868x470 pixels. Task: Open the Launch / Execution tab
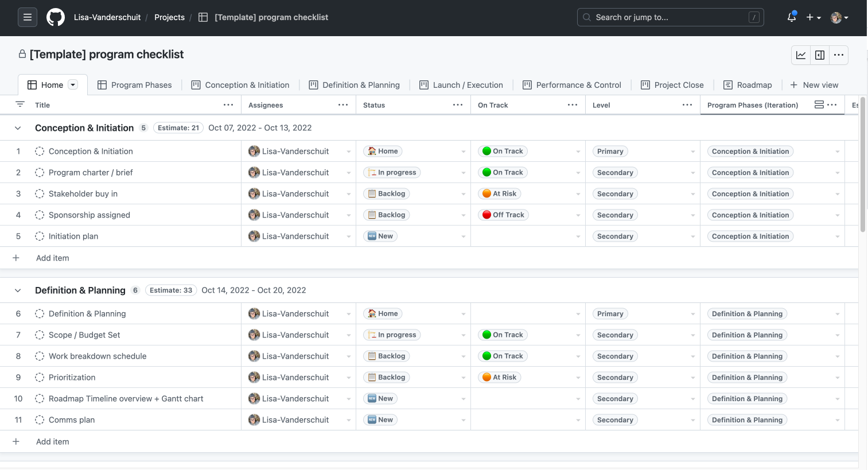coord(461,85)
